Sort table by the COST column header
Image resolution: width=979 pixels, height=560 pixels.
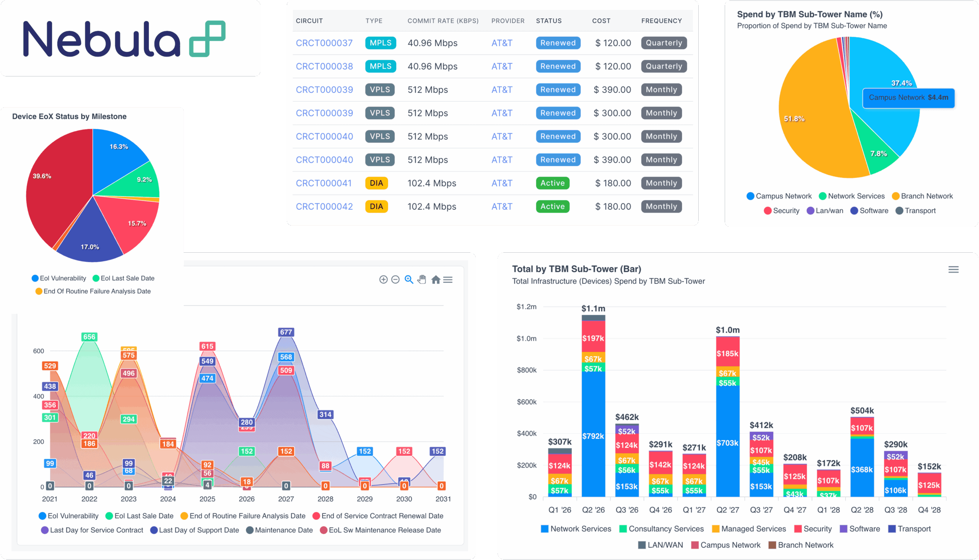click(x=601, y=21)
